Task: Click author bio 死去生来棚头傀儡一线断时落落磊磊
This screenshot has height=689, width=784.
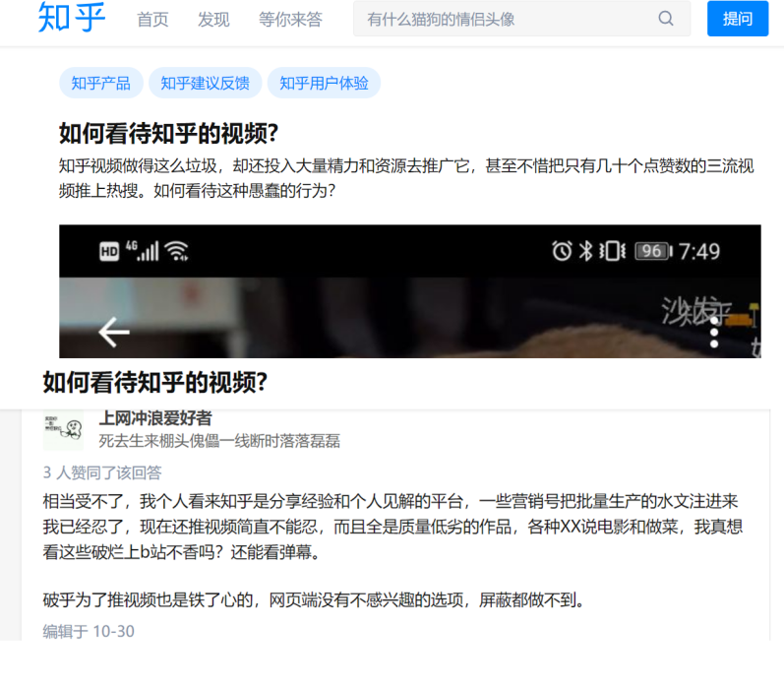Action: pyautogui.click(x=219, y=441)
